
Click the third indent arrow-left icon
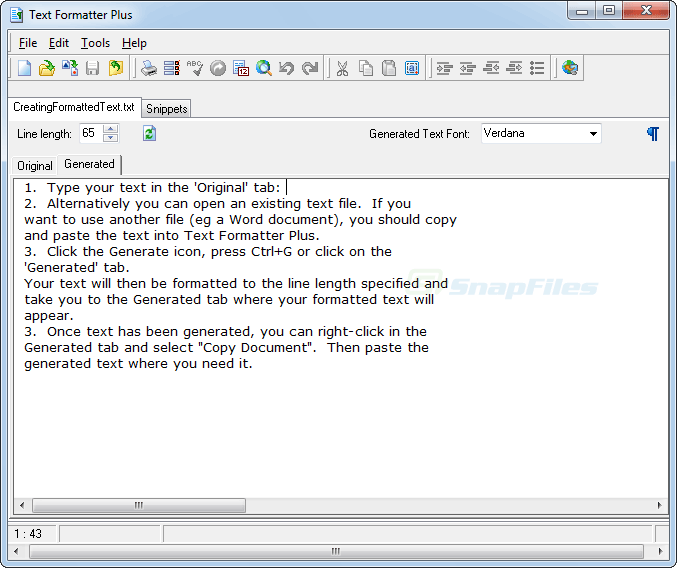click(491, 68)
